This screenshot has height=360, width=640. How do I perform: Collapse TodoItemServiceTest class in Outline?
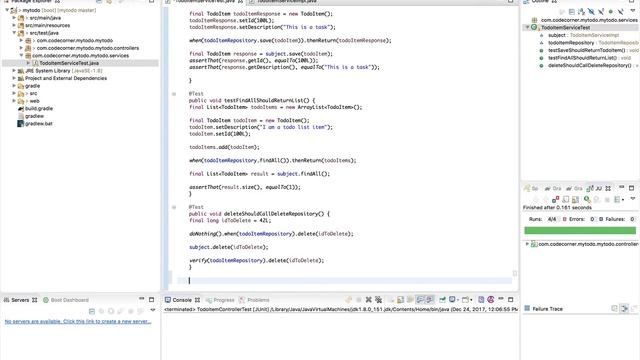(x=527, y=27)
